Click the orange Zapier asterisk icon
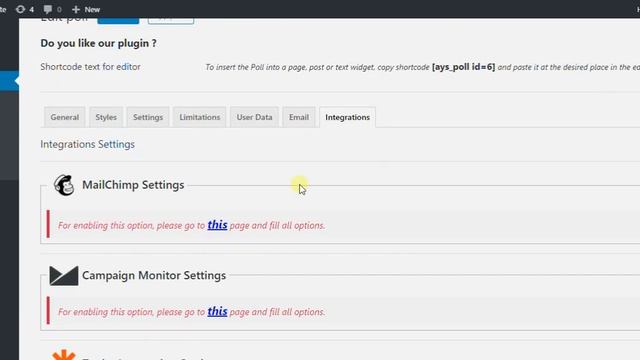Screen dimensions: 640x360 pyautogui.click(x=64, y=355)
